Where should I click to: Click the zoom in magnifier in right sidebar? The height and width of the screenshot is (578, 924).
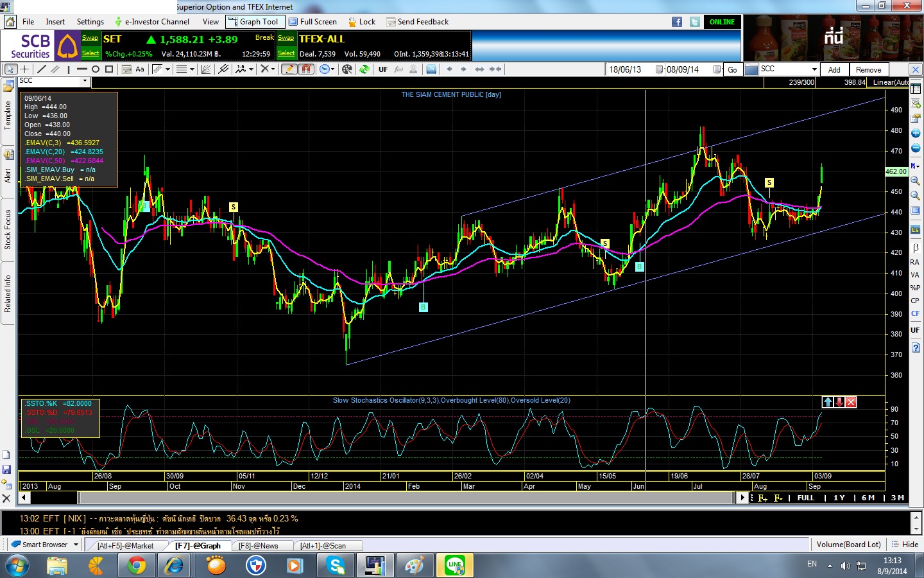(916, 181)
